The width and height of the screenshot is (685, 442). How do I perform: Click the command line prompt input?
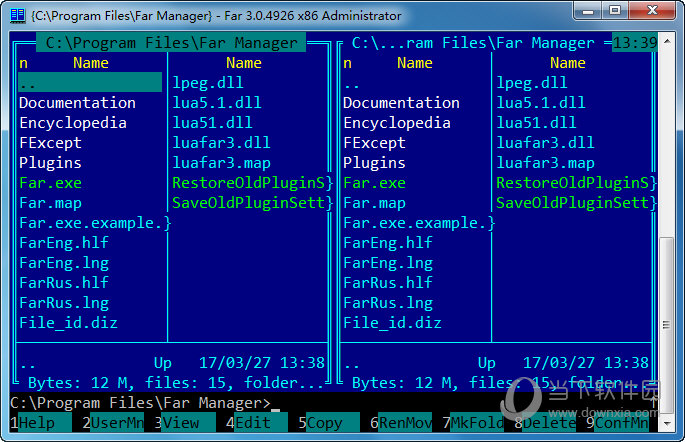tap(334, 402)
